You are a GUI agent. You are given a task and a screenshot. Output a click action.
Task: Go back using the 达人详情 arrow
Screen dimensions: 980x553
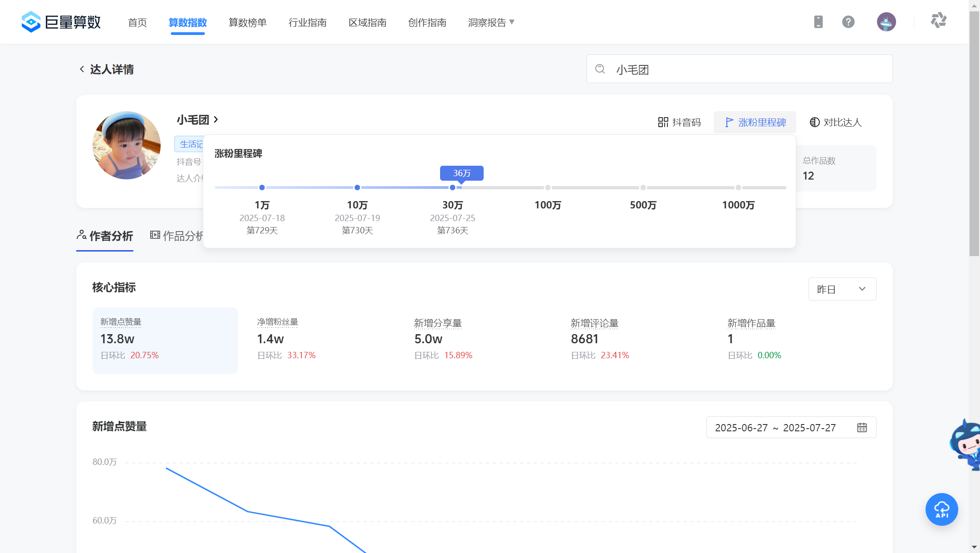(82, 69)
